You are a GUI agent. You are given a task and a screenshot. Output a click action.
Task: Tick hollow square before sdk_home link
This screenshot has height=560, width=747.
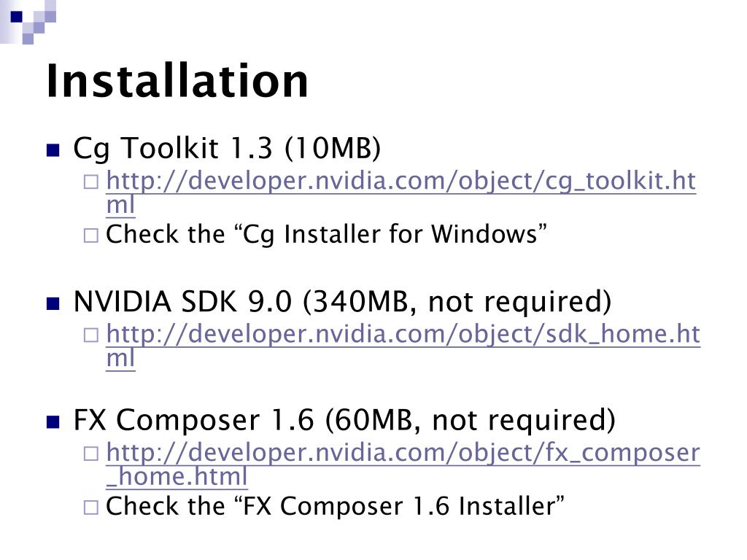pyautogui.click(x=91, y=335)
